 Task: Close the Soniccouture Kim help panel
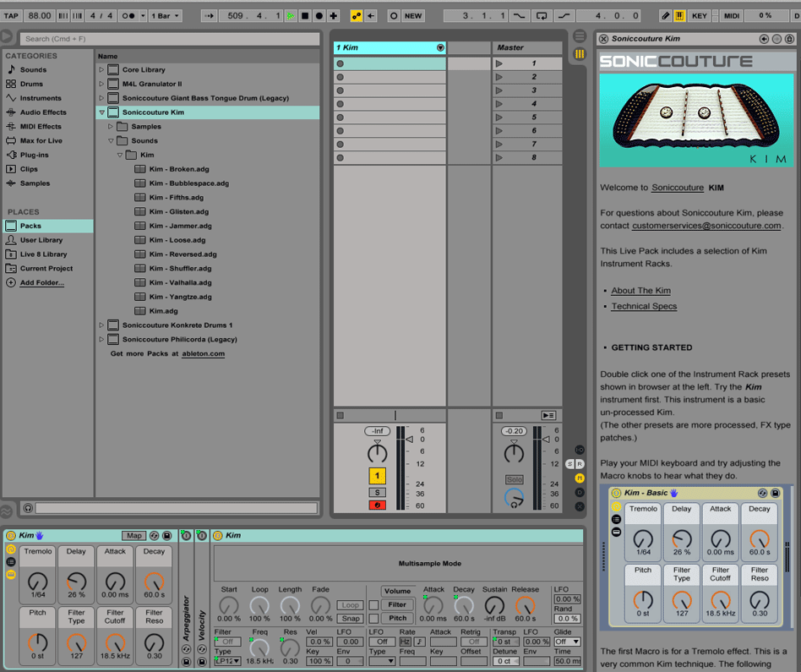point(604,39)
